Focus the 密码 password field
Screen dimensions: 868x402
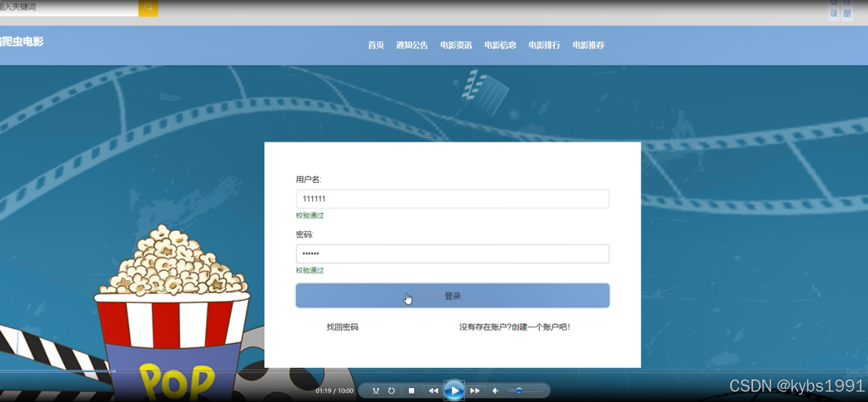point(453,254)
